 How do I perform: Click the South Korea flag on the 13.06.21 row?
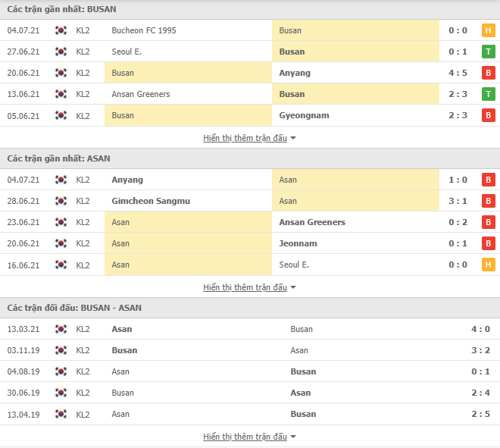pos(61,94)
